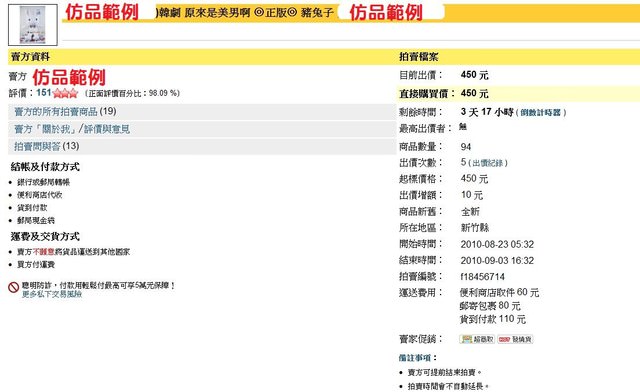
Task: Click the 便利商店代收 payment option
Action: [x=40, y=195]
